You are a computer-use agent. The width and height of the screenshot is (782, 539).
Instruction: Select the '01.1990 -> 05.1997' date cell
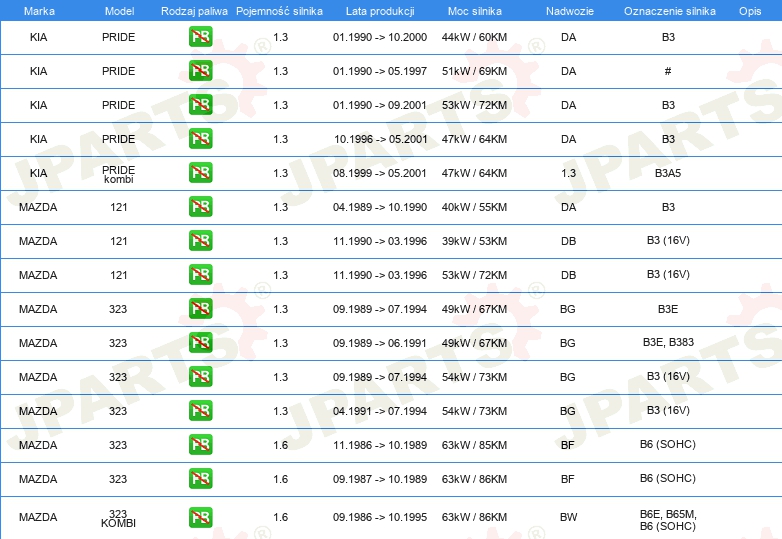[380, 71]
